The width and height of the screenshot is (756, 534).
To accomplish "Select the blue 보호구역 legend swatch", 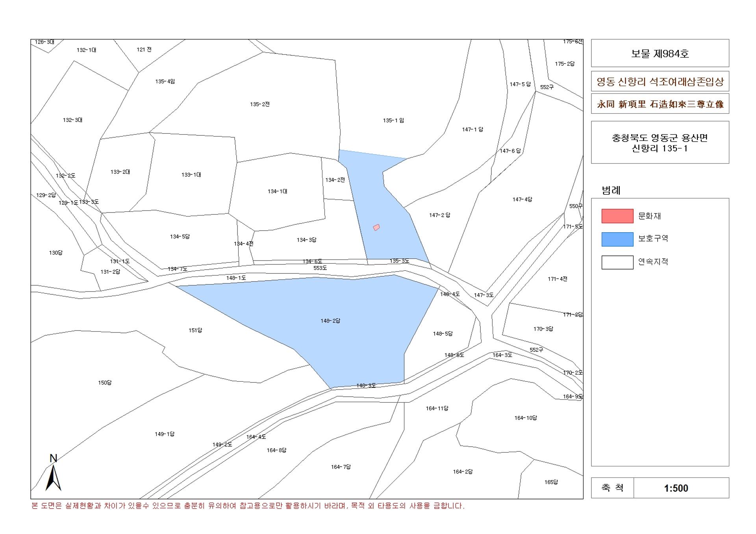I will 617,239.
